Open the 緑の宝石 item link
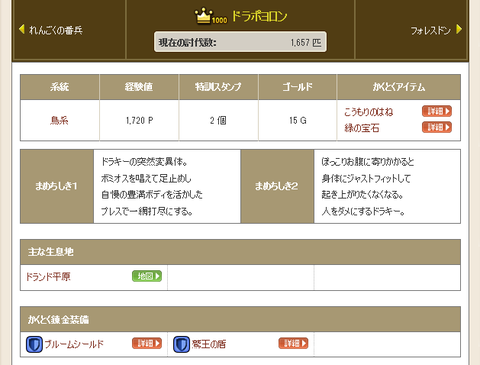The height and width of the screenshot is (365, 480). (362, 128)
